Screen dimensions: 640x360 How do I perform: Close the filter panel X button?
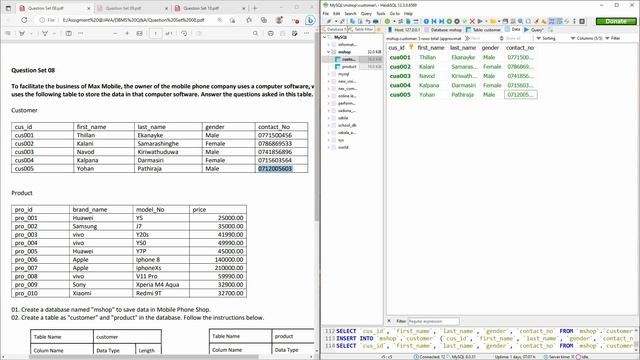pyautogui.click(x=389, y=321)
